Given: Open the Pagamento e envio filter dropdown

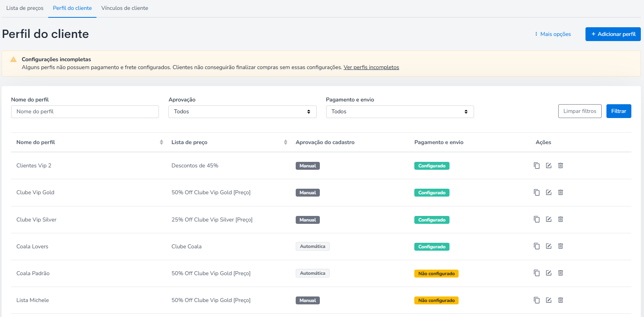Looking at the screenshot, I should (x=400, y=112).
